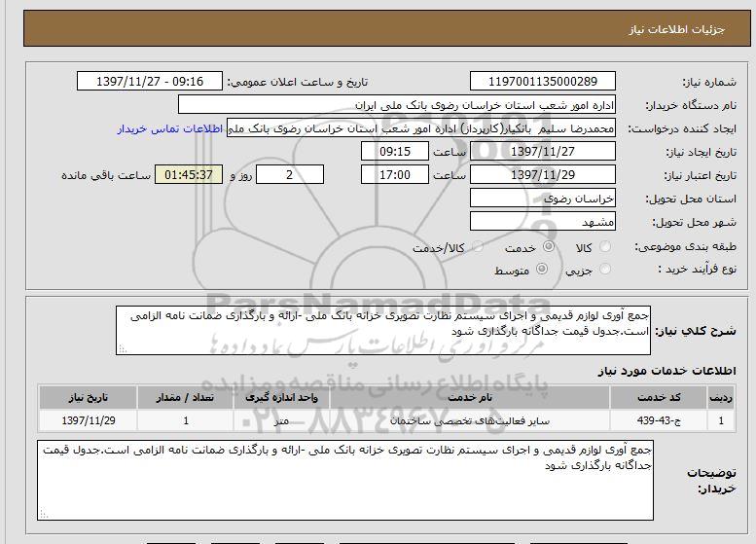Click the نام خدمت column header
The image size is (756, 544).
[470, 397]
